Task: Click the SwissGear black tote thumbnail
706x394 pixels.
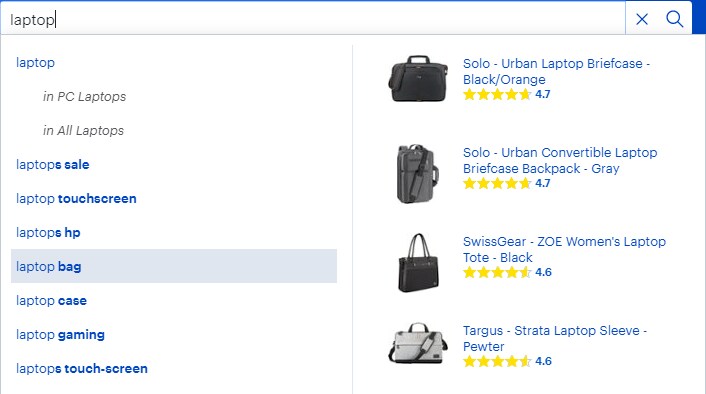Action: point(418,263)
